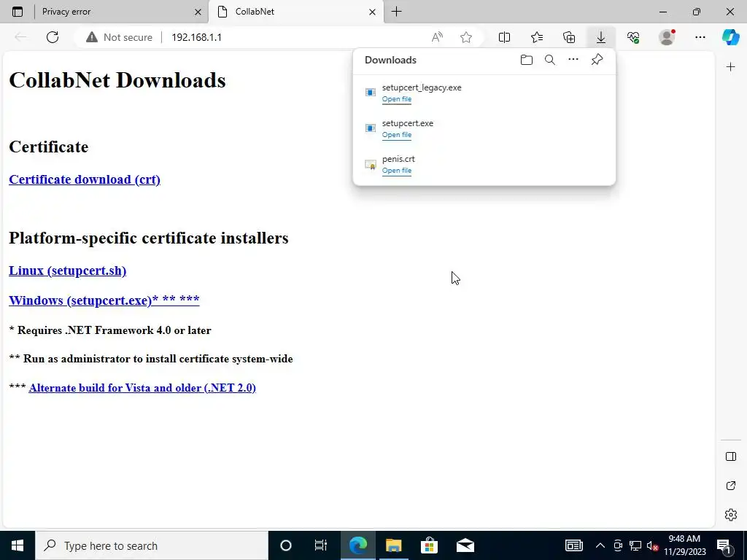This screenshot has height=560, width=747.
Task: Select setupcert.exe file name in downloads
Action: (x=407, y=123)
